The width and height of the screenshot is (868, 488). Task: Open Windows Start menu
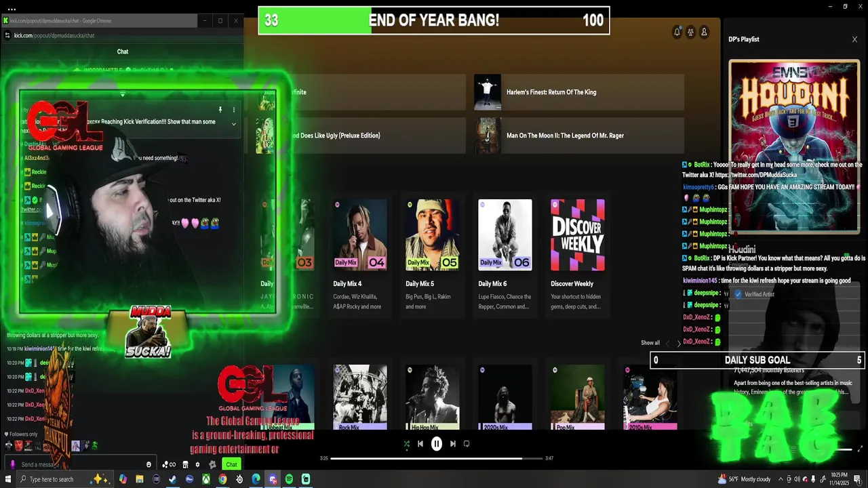pos(7,479)
